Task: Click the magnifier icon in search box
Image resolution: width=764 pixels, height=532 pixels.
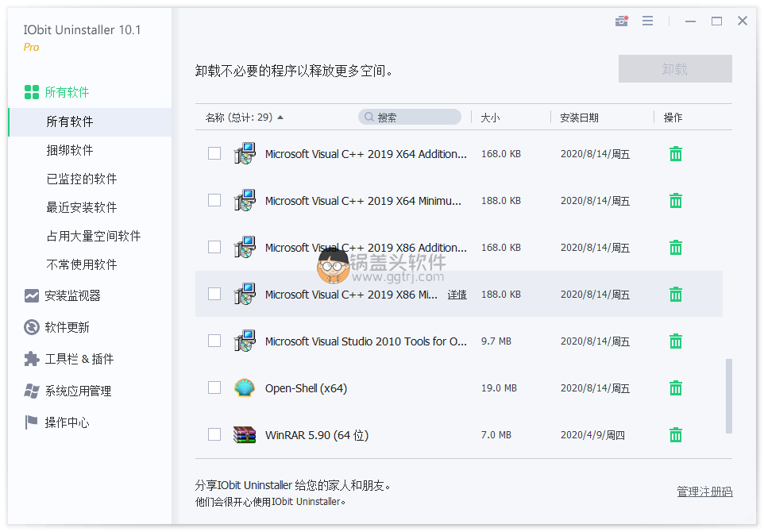Action: click(369, 117)
